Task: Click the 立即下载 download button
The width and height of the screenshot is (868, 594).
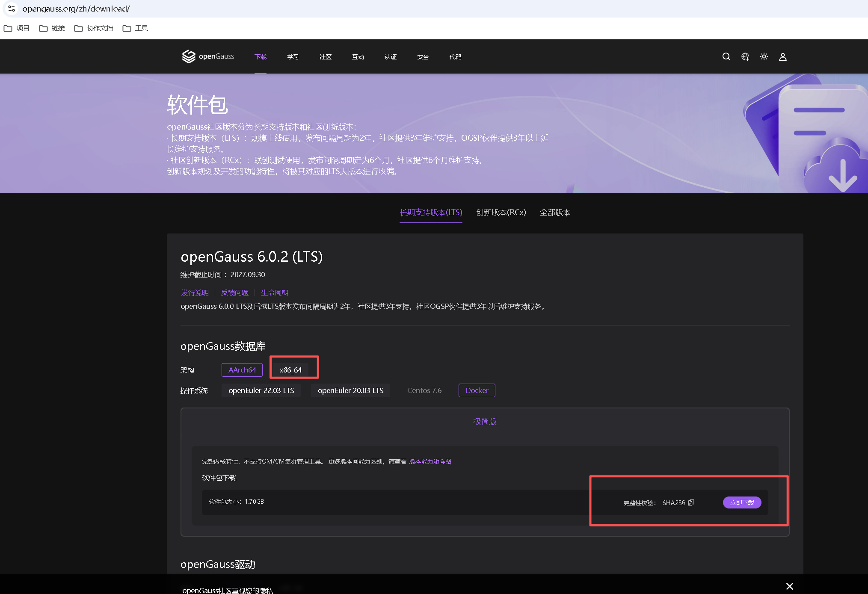Action: coord(742,502)
